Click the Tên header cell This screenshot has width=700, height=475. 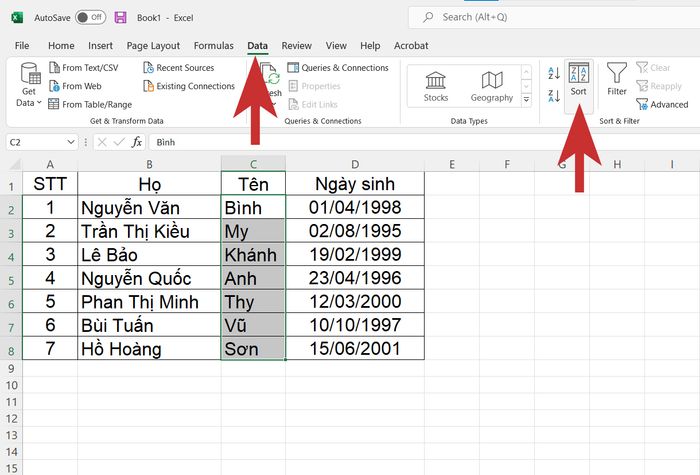[253, 183]
